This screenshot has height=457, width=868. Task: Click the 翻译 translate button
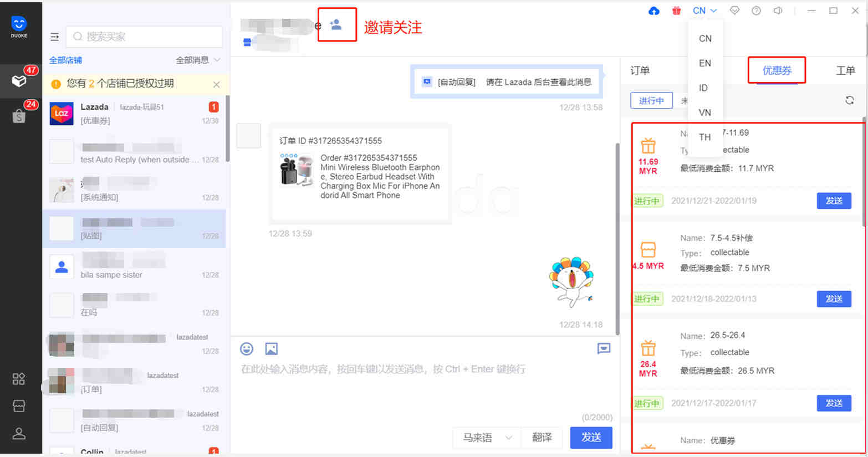(542, 438)
